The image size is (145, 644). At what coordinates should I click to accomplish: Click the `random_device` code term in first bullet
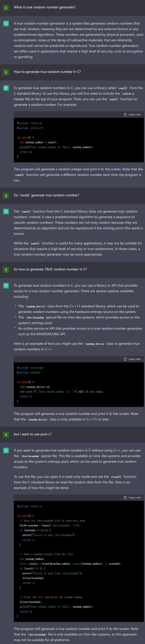[x=35, y=307]
